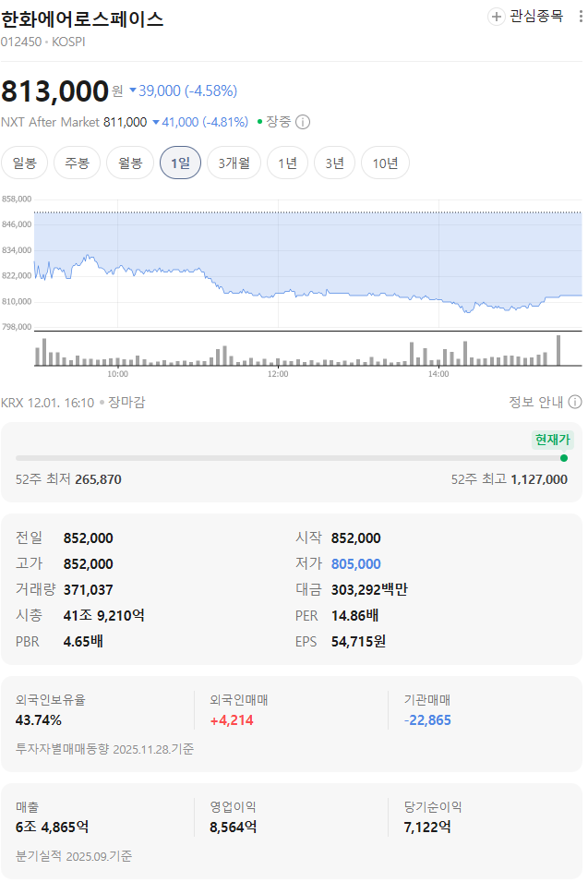The image size is (588, 882).
Task: Click the 시총 value 41조 9,210억
Action: pos(104,616)
